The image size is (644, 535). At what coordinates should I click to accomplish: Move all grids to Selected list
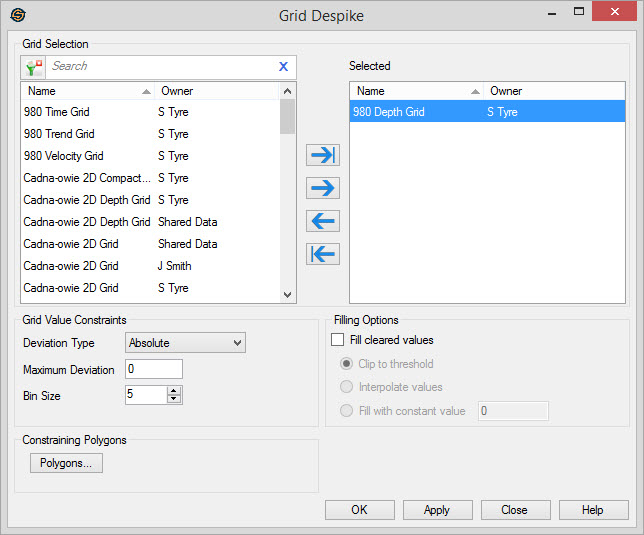click(x=323, y=155)
